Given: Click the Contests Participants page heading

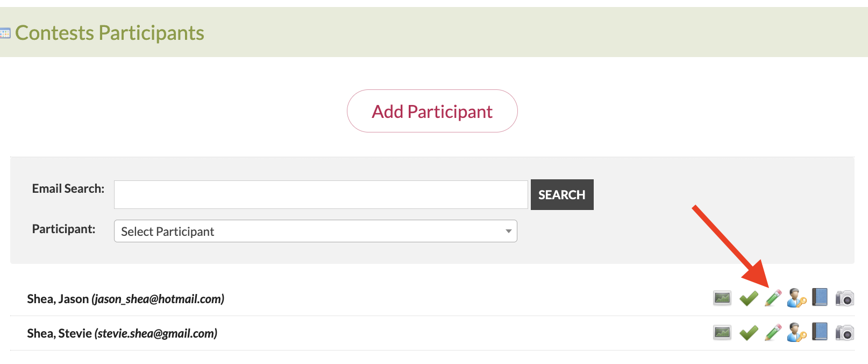Looking at the screenshot, I should click(x=110, y=33).
